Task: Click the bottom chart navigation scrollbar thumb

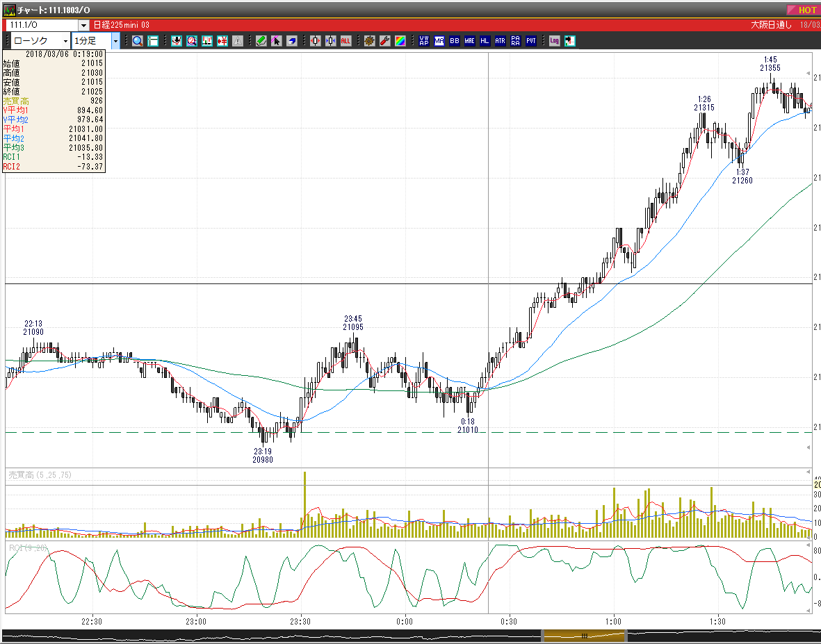Action: 585,636
